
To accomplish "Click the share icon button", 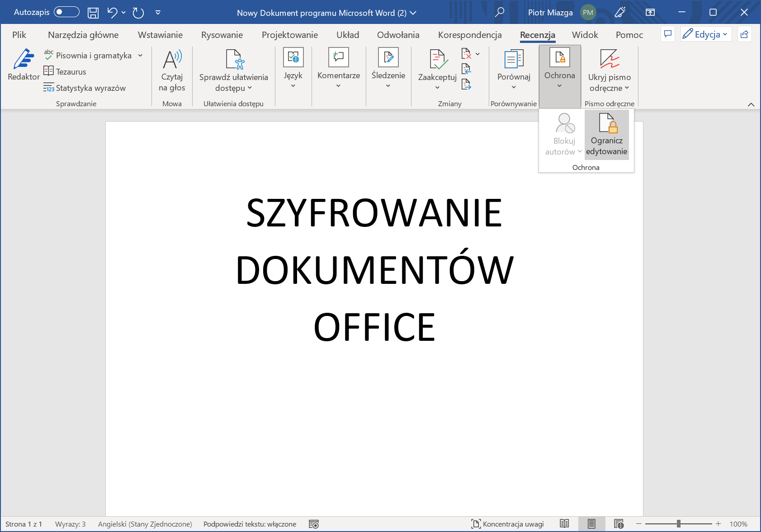I will pos(744,34).
